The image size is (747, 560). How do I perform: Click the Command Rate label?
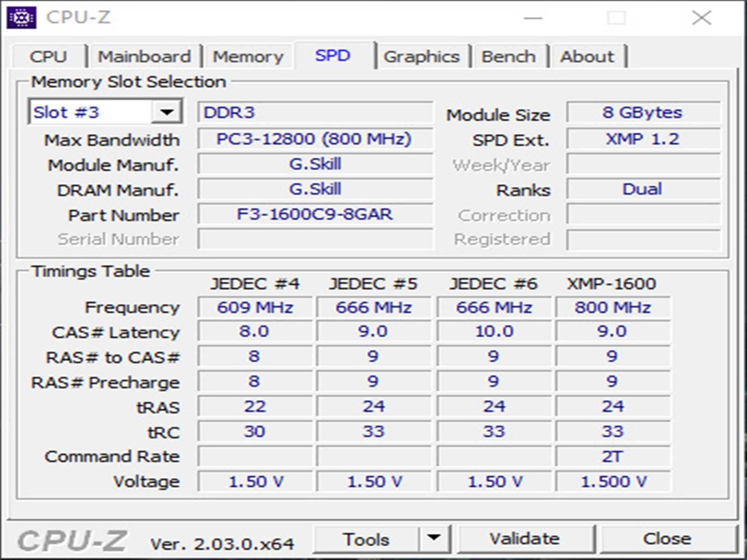coord(112,456)
